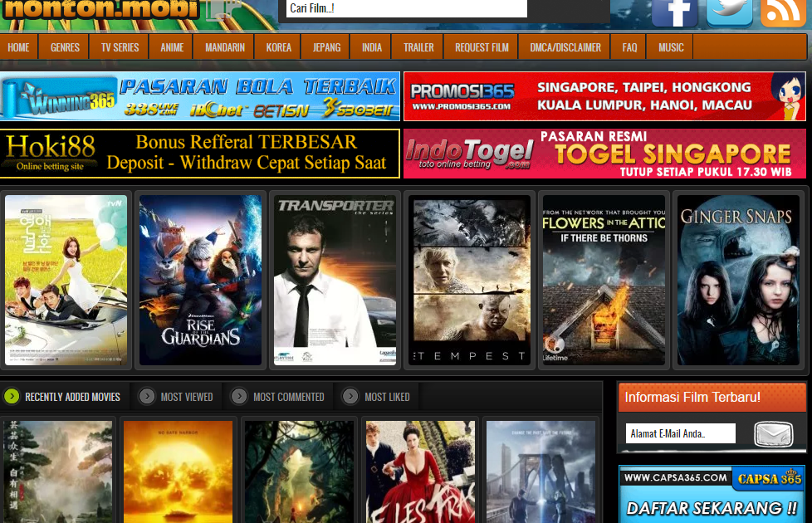Go to the HOME menu item
This screenshot has height=523, width=812.
coord(18,47)
